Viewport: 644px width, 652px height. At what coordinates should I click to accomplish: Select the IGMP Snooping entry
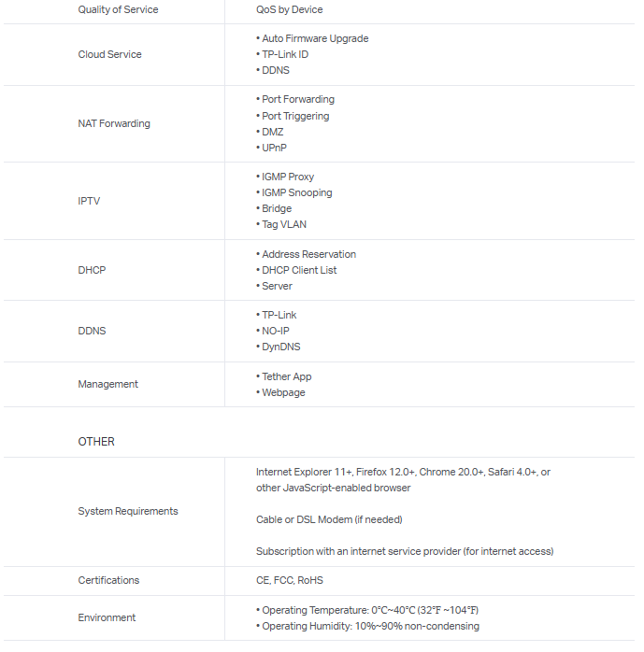[x=296, y=192]
